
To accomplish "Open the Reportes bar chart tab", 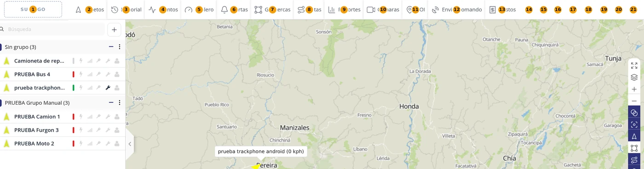I will (x=344, y=10).
